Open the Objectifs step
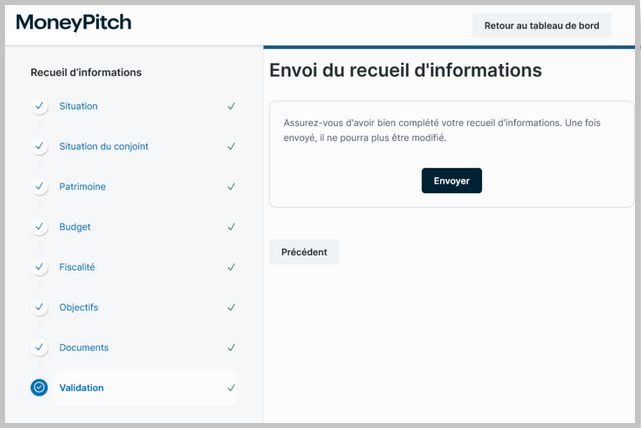This screenshot has height=428, width=641. [x=78, y=307]
